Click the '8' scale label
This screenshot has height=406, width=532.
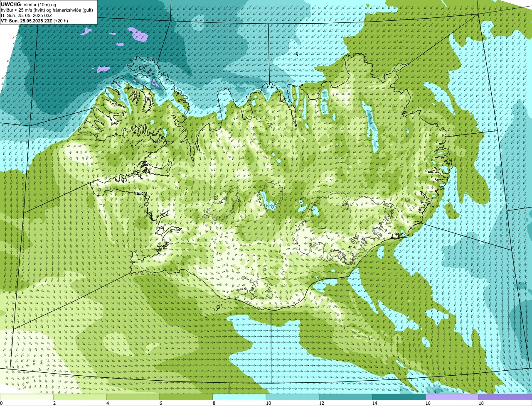pyautogui.click(x=214, y=403)
